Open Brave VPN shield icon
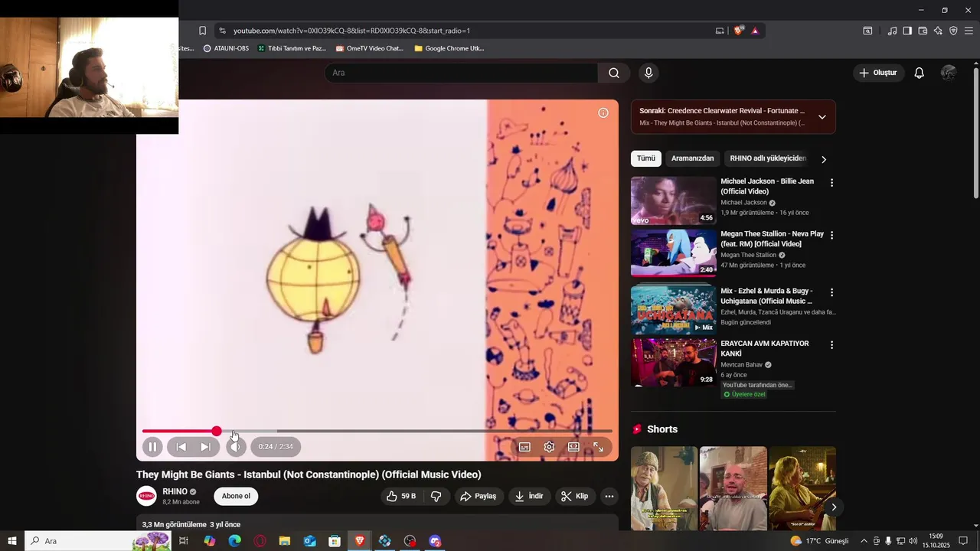Screen dimensions: 980x551 [x=953, y=31]
